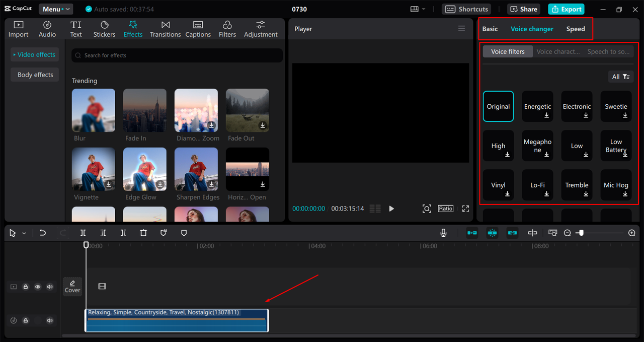Screen dimensions: 644x342
Task: Switch to the Basic tab
Action: 490,29
